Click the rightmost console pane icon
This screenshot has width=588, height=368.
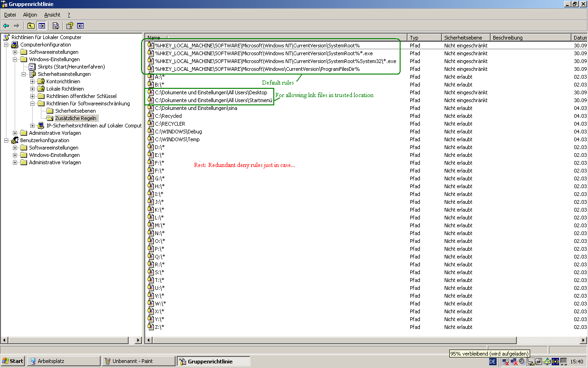pos(81,25)
